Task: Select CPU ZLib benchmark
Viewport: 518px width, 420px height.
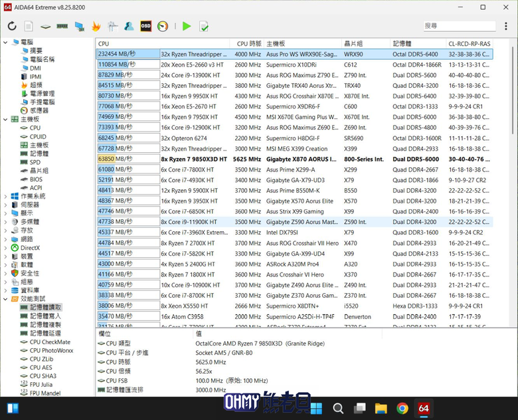Action: (x=41, y=359)
